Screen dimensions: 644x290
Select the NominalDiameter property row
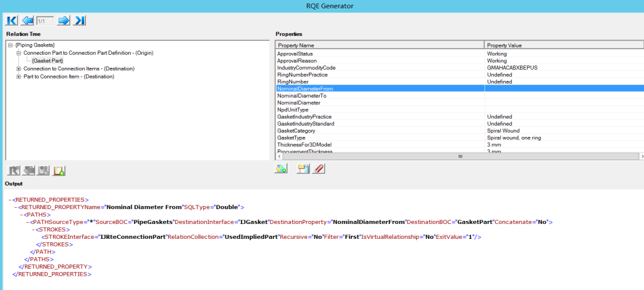point(459,102)
